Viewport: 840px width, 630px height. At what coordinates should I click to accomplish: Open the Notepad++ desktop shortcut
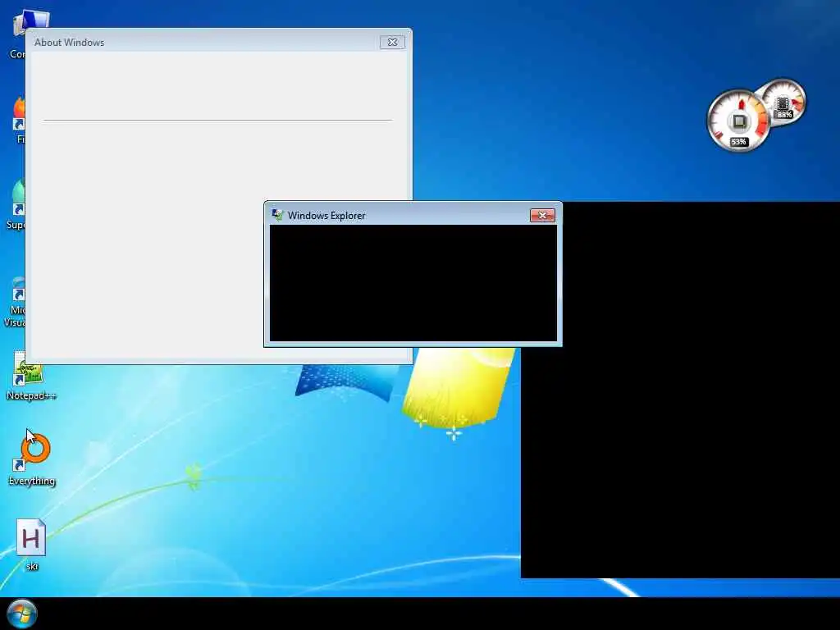coord(30,375)
